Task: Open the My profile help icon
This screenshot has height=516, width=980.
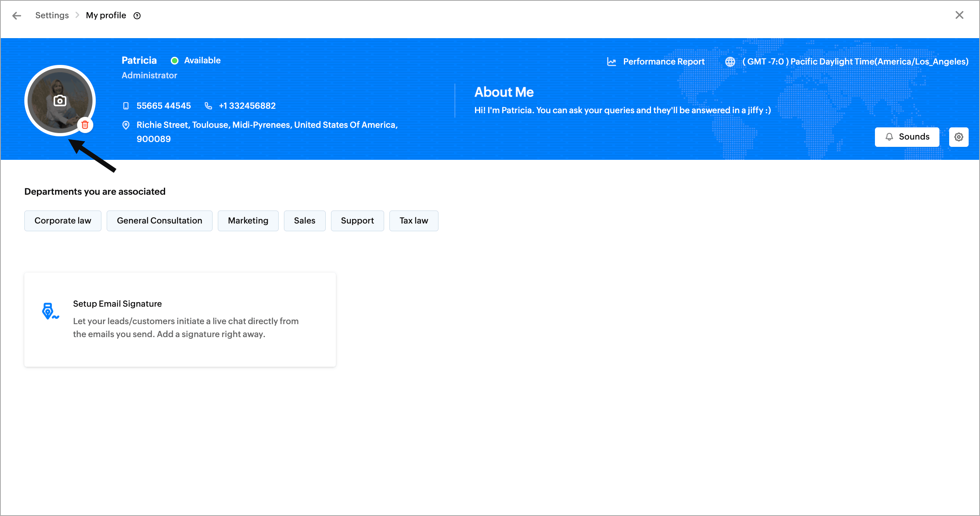Action: 137,16
